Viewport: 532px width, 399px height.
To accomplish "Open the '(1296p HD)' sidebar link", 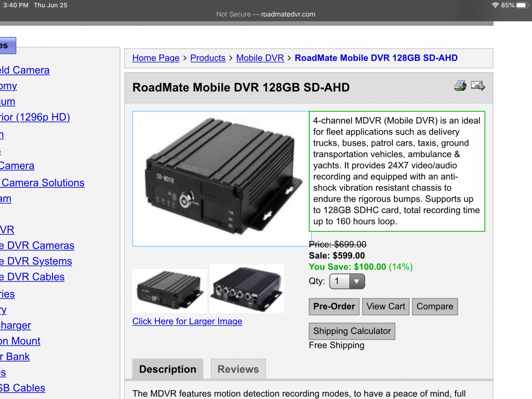I will coord(35,117).
